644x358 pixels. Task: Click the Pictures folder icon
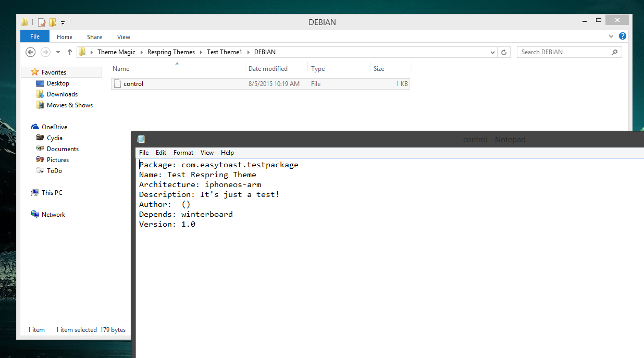(x=40, y=160)
